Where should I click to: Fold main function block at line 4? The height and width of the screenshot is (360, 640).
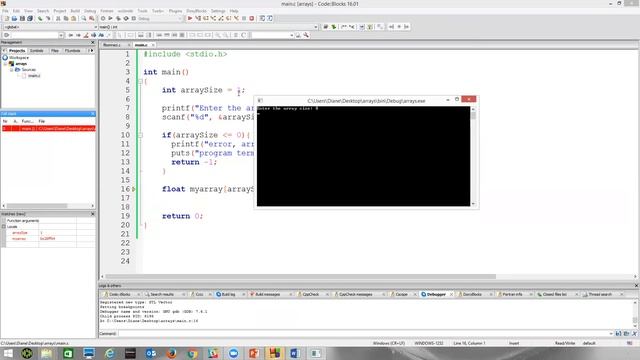(140, 81)
